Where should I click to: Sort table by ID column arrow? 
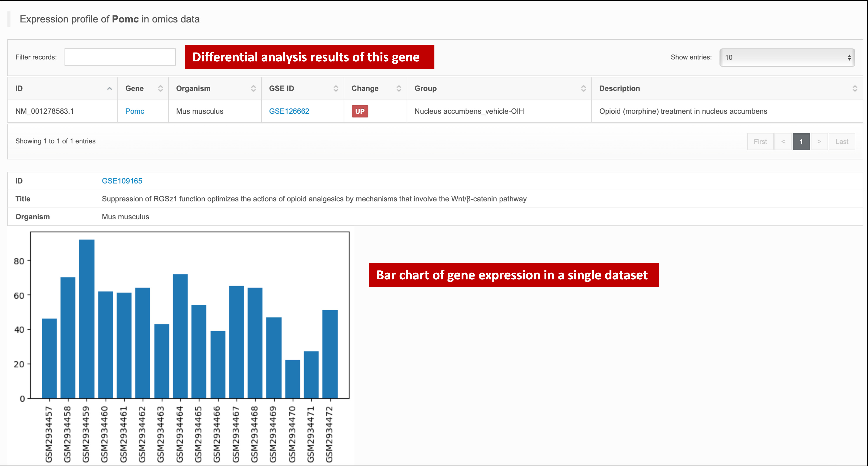[x=109, y=89]
